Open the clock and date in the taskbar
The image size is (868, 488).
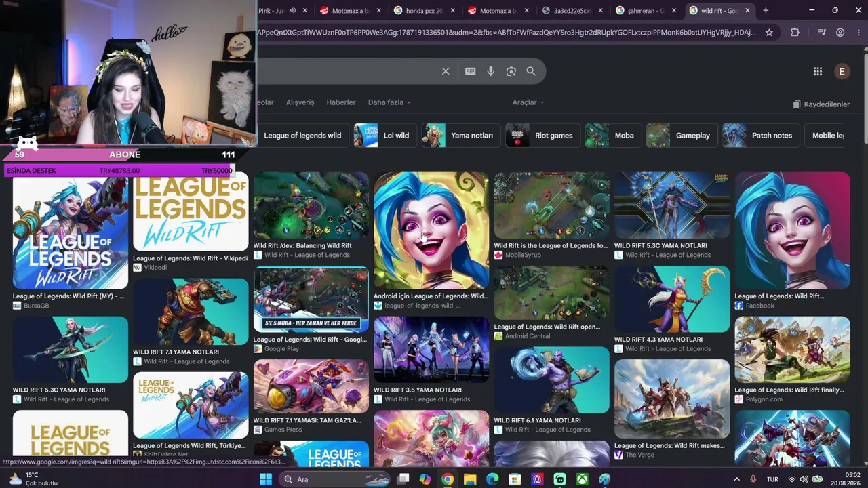(846, 479)
